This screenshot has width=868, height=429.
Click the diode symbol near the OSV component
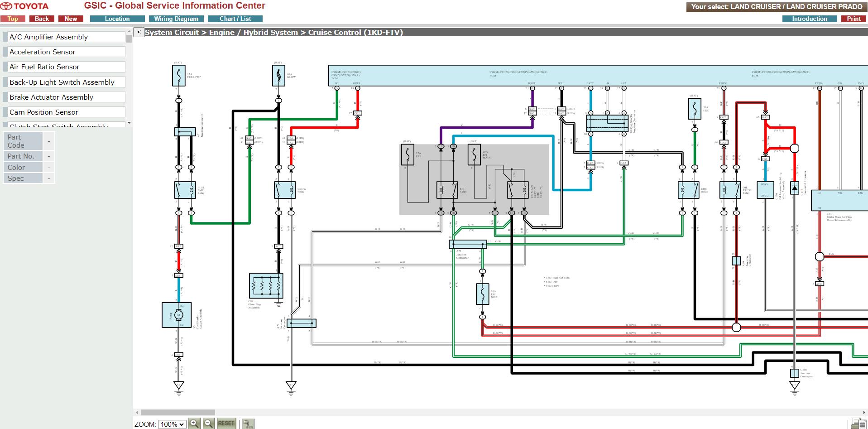(795, 188)
